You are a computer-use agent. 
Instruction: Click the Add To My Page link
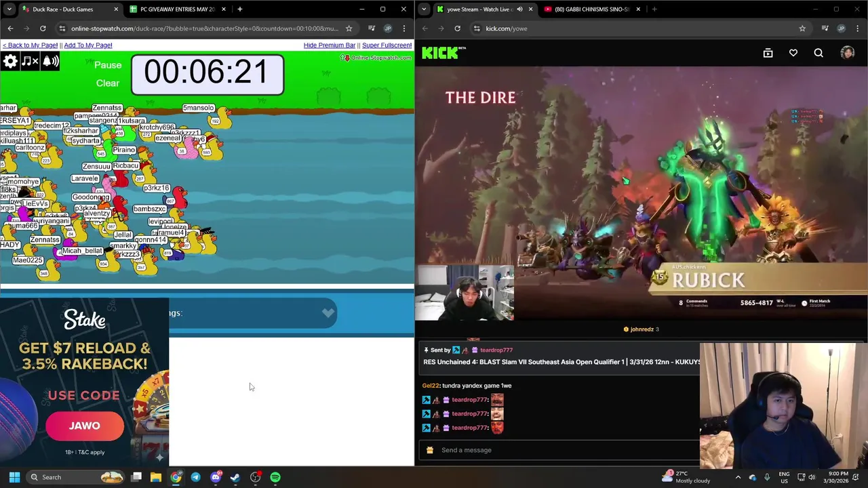[88, 45]
